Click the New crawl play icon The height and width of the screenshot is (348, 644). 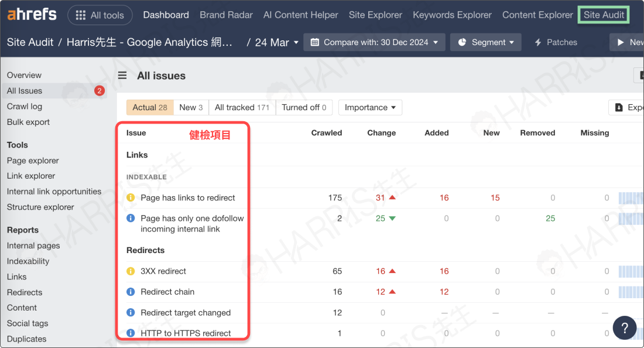(621, 42)
